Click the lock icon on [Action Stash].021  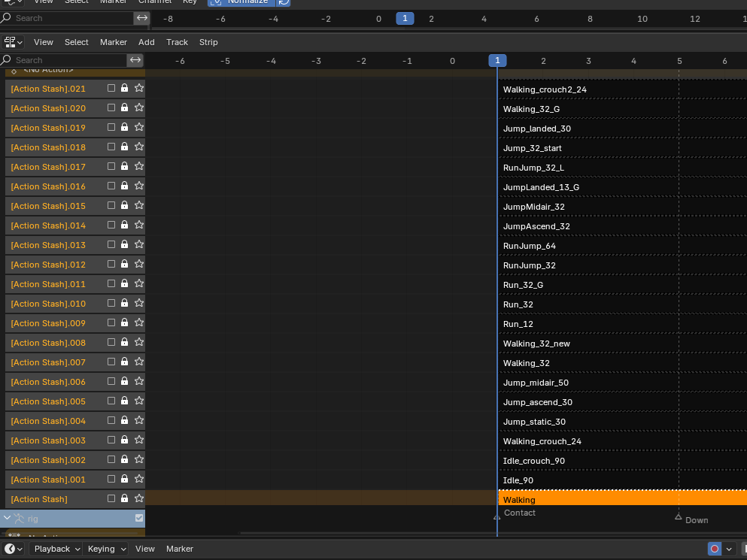pyautogui.click(x=125, y=89)
